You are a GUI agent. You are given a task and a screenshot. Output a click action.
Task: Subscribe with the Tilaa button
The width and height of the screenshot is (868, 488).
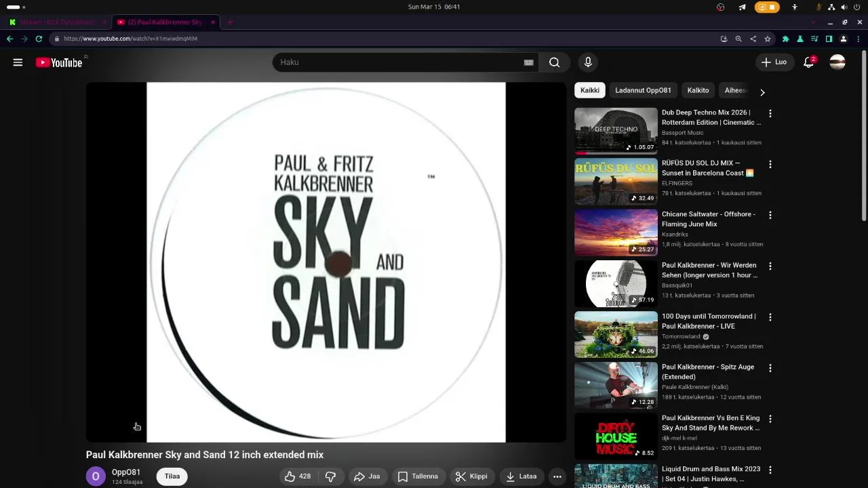[172, 476]
